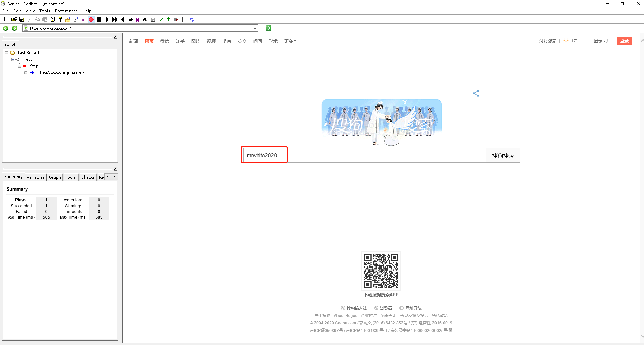Screen dimensions: 644x345
Task: Switch to the Checks tab
Action: point(88,177)
